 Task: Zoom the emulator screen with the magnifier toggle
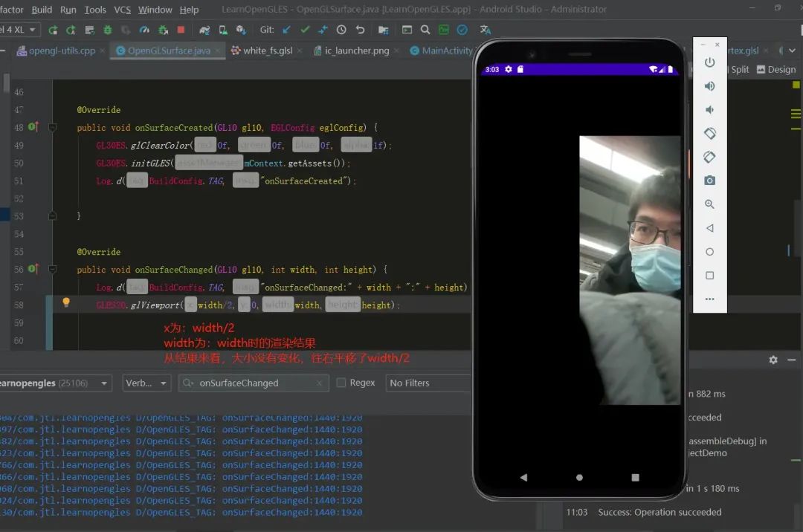pos(709,204)
